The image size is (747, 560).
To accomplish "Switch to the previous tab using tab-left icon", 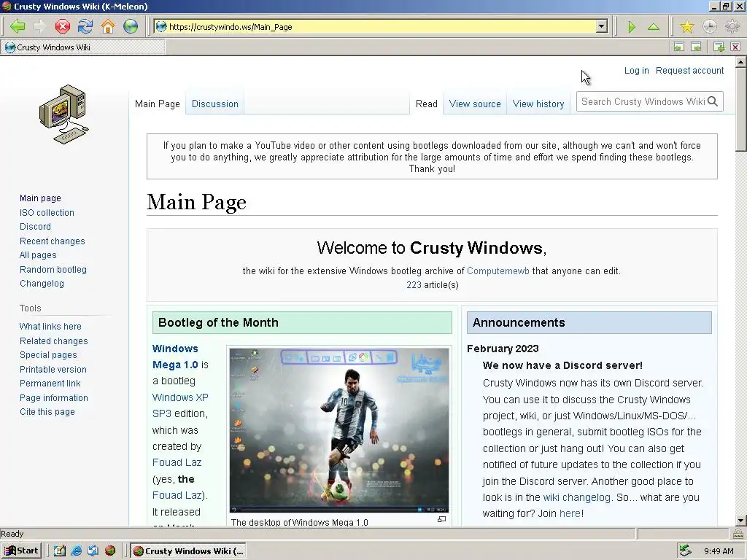I will [x=679, y=47].
